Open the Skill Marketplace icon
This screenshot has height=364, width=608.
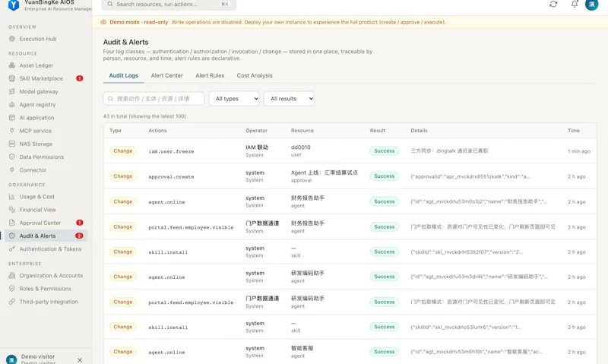pyautogui.click(x=12, y=78)
